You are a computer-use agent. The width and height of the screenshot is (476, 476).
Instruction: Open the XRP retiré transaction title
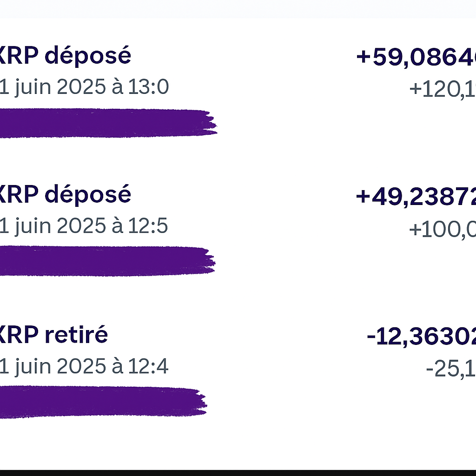point(53,335)
